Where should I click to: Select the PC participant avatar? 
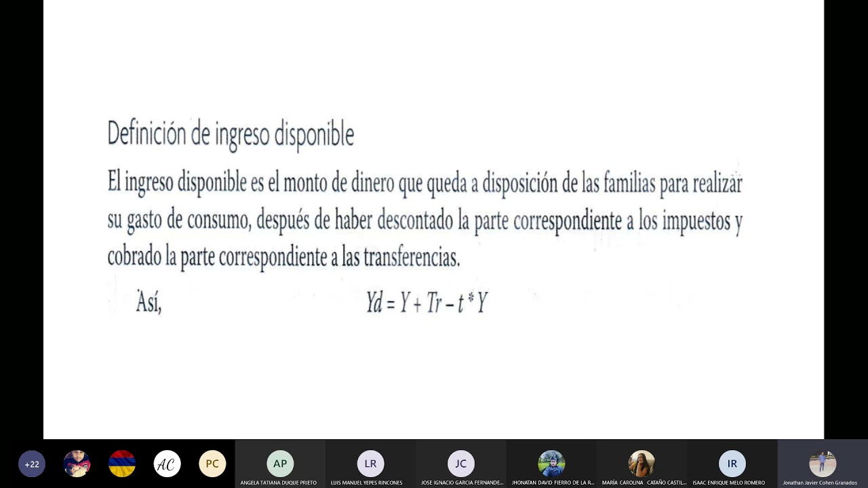pos(212,464)
